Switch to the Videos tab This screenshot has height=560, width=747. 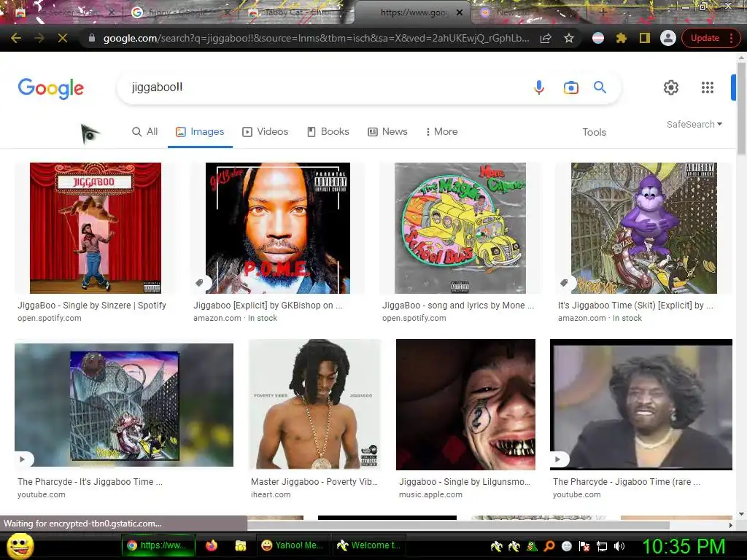[x=266, y=132]
